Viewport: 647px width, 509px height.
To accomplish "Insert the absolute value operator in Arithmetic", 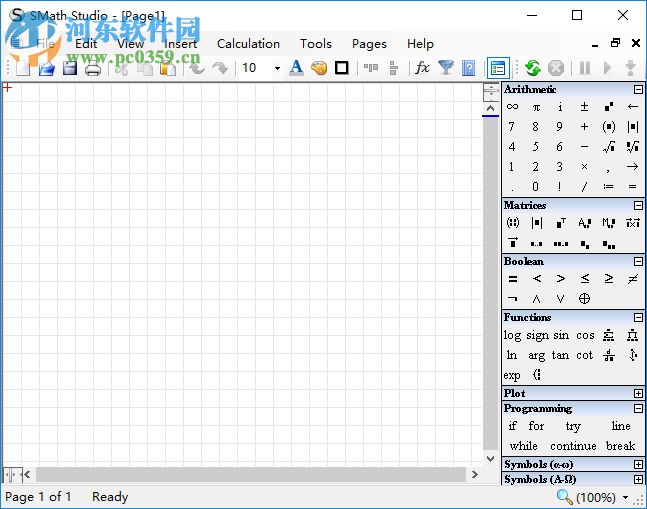I will click(x=632, y=127).
